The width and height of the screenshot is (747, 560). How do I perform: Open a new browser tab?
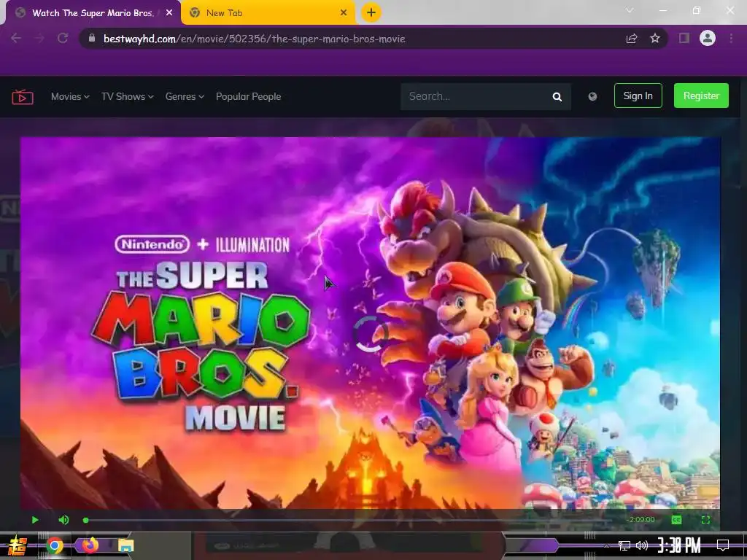(371, 12)
